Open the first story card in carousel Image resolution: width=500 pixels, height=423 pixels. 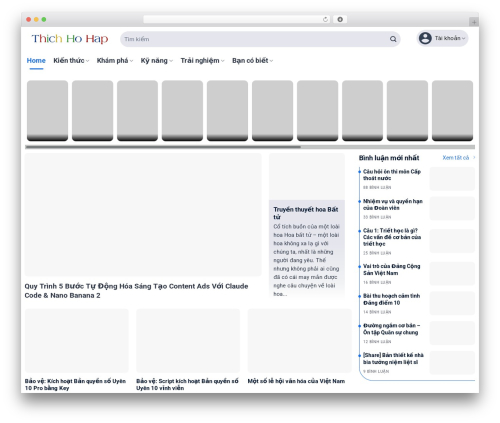(47, 110)
